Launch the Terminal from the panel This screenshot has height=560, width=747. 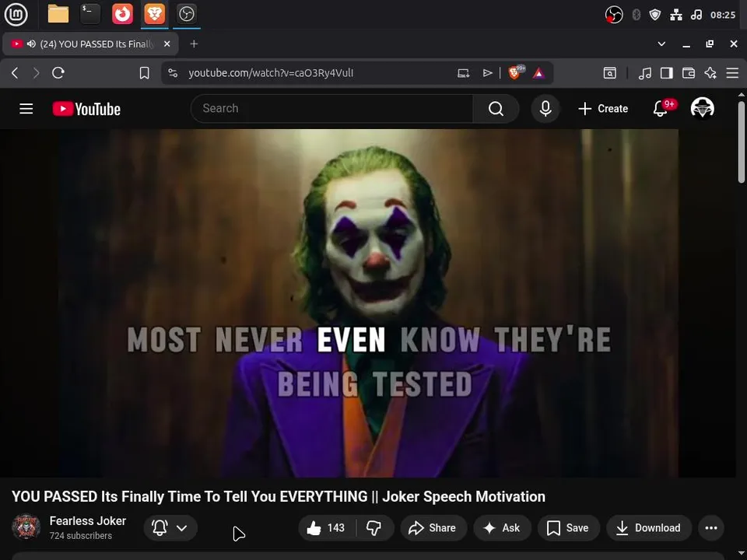coord(90,14)
